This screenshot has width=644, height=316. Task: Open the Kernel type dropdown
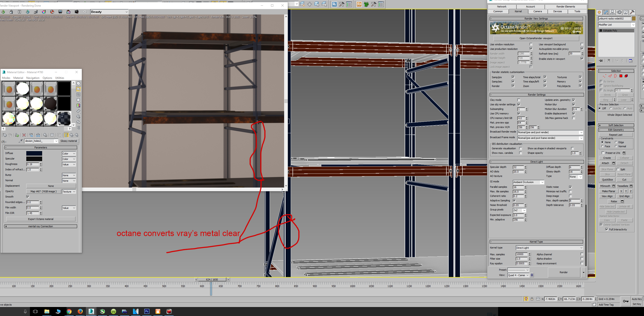549,248
